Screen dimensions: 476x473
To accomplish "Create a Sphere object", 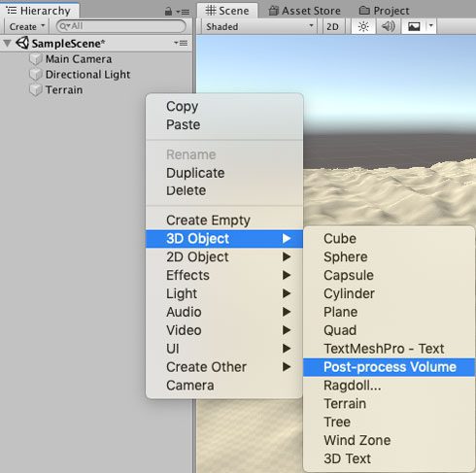I will click(x=389, y=257).
